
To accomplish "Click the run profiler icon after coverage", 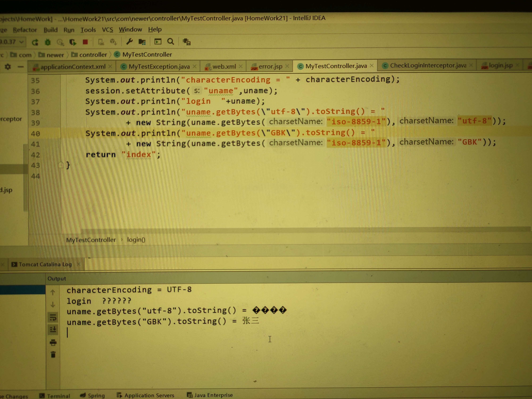I will (x=60, y=42).
